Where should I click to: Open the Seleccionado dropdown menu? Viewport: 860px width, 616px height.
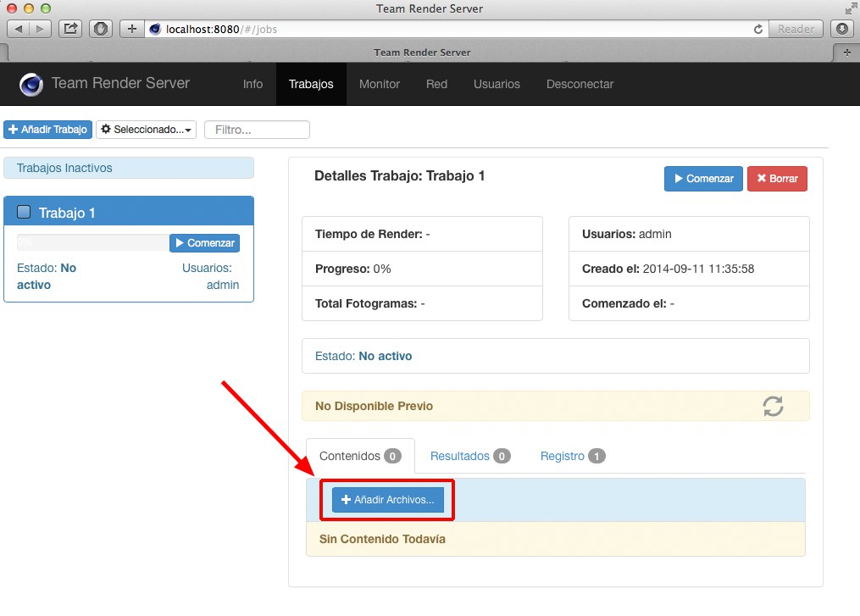pos(146,130)
